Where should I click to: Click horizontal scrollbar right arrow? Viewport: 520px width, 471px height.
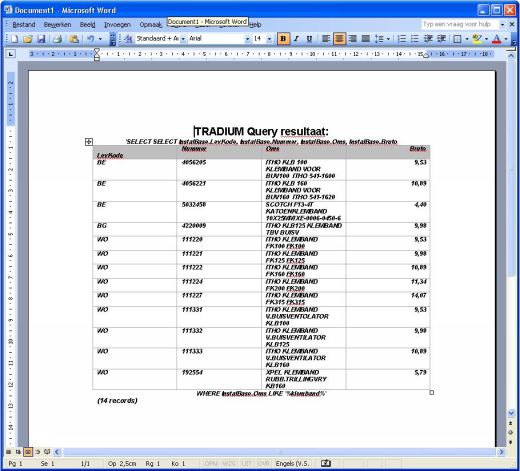point(501,452)
